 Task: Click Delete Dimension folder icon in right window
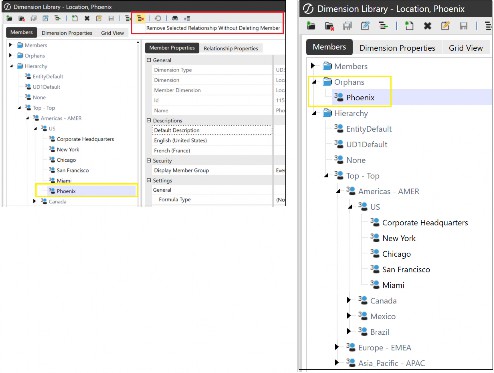[x=329, y=26]
